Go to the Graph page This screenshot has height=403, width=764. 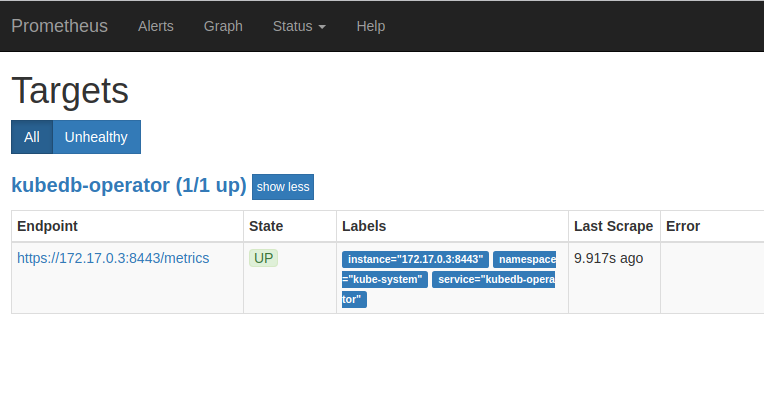(x=223, y=26)
